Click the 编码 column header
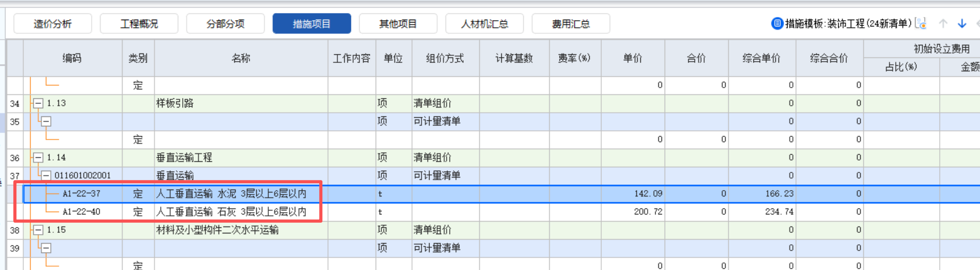The image size is (980, 270). point(72,59)
